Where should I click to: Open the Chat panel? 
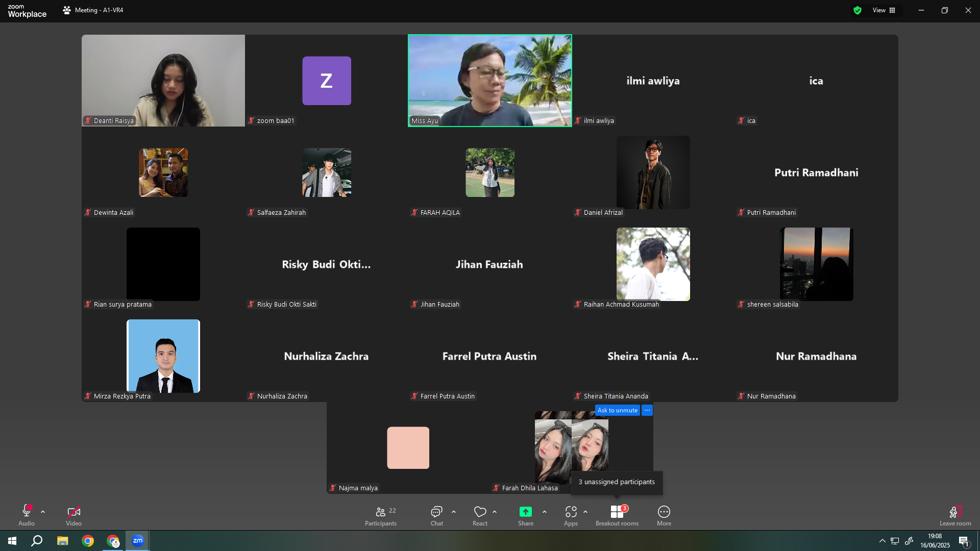click(436, 515)
